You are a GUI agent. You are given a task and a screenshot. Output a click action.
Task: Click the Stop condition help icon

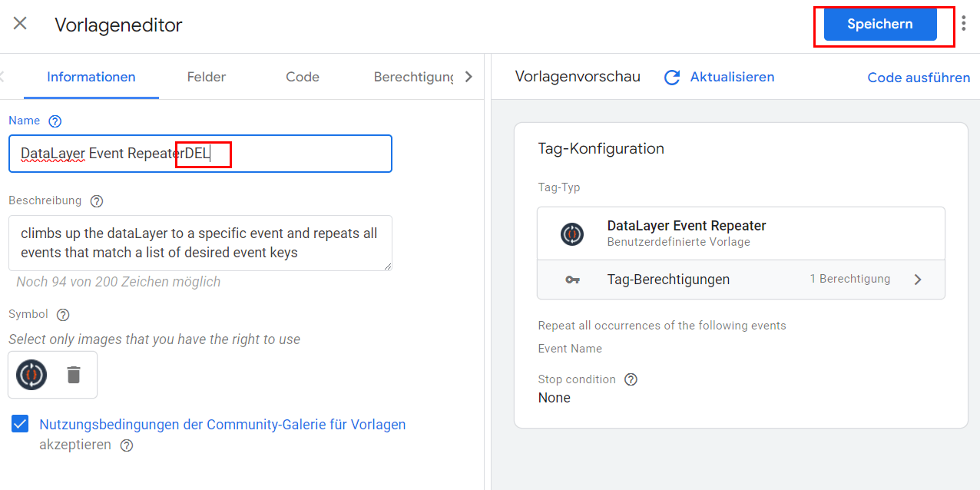[631, 379]
